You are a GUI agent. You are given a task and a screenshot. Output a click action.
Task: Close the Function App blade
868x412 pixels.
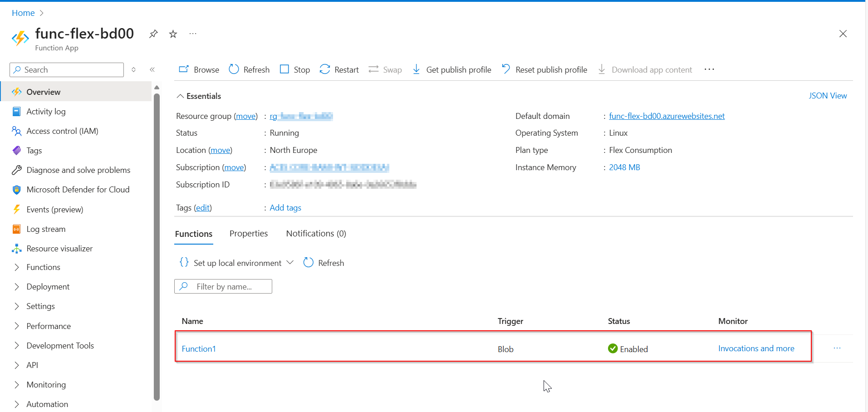pos(843,34)
